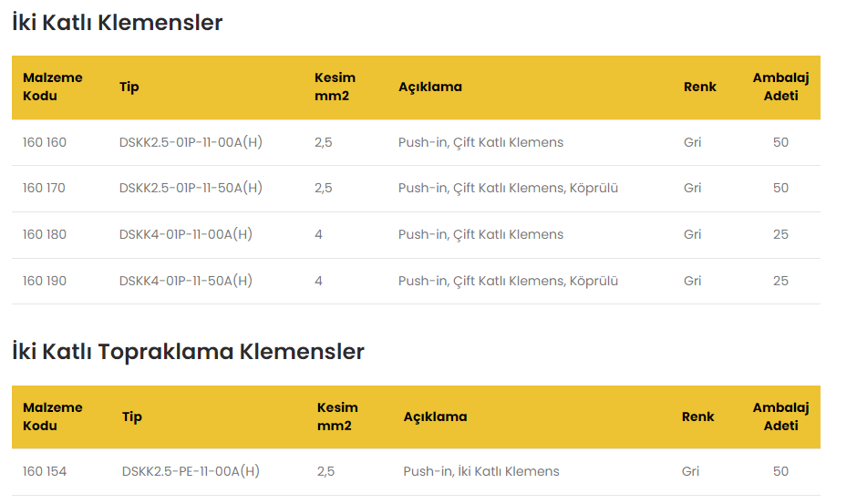Screen dimensions: 857x504
Task: Select material code 160 180
Action: 45,234
